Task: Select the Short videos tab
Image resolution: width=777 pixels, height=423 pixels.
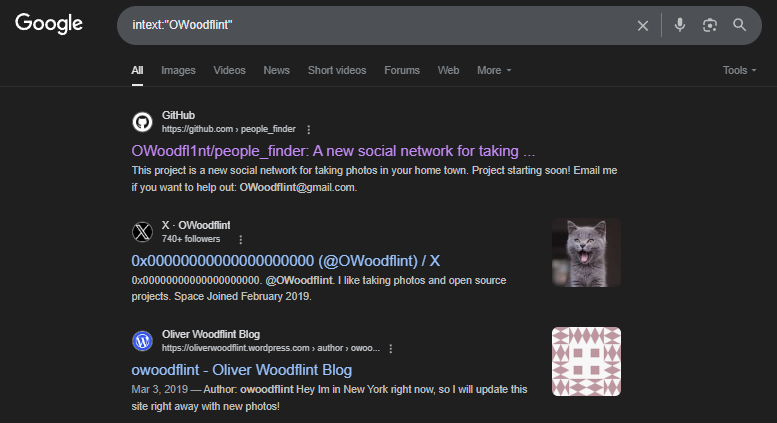Action: [337, 70]
